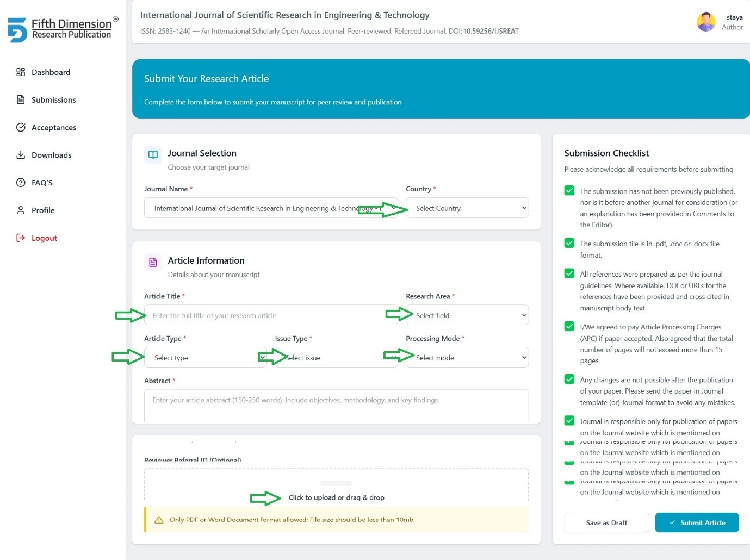Open Submissions page from sidebar menu
Screen dimensions: 750x560
click(x=53, y=100)
